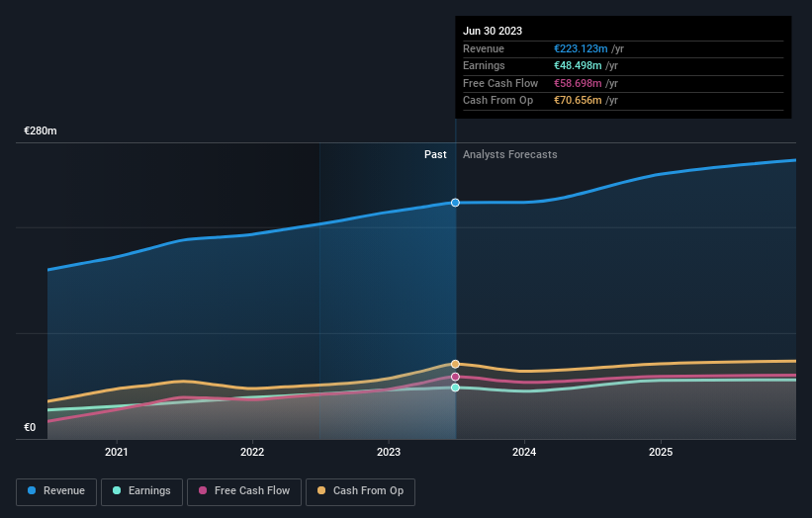Image resolution: width=812 pixels, height=518 pixels.
Task: Click the Past label on chart
Action: click(435, 155)
